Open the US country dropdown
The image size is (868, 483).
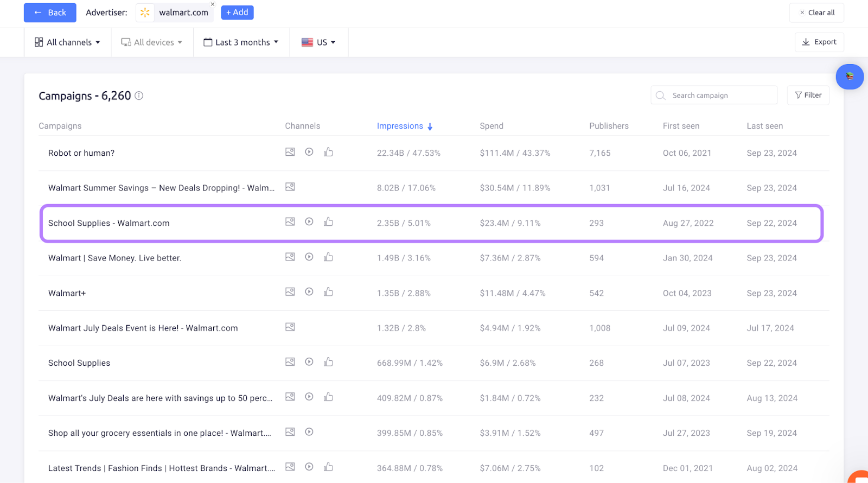(x=318, y=42)
